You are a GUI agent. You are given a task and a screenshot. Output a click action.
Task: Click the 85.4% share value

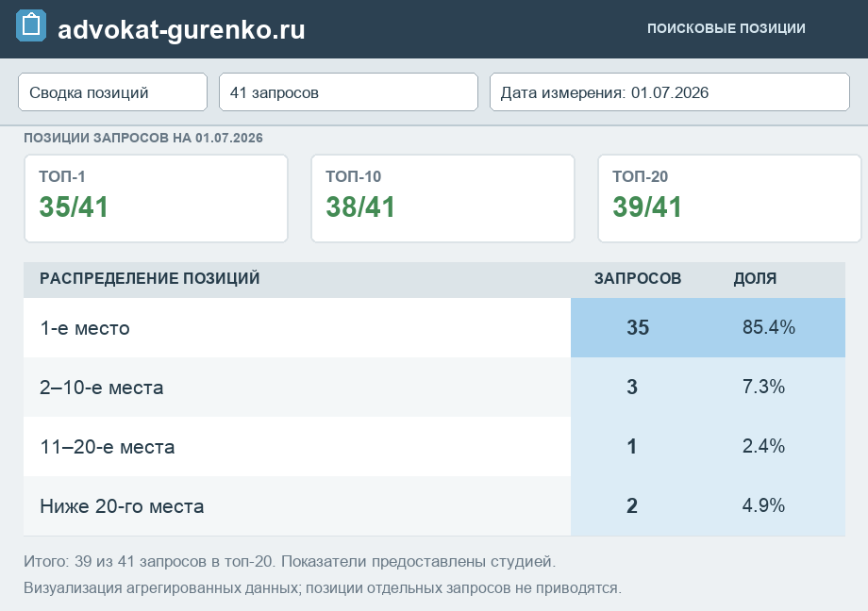pyautogui.click(x=769, y=327)
